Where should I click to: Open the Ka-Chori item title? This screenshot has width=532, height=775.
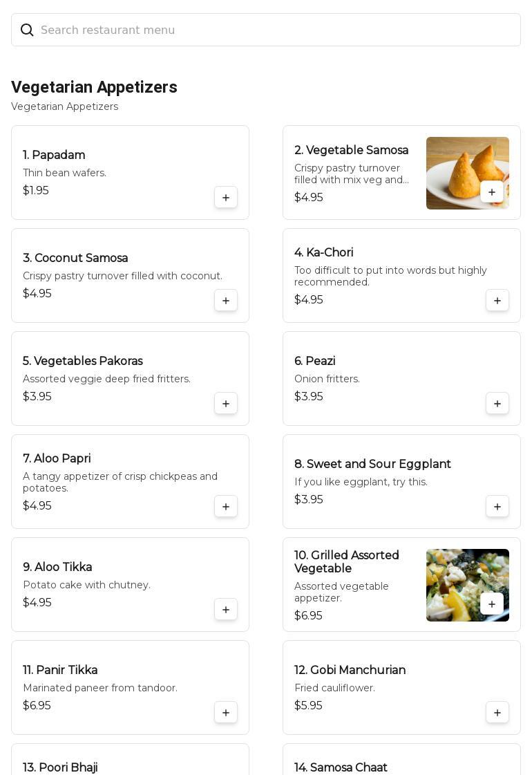click(324, 253)
